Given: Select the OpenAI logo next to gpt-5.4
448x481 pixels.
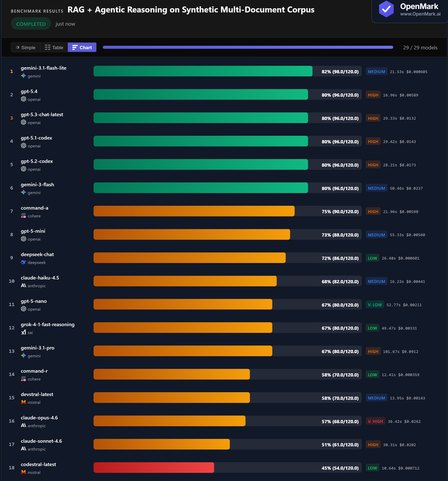Looking at the screenshot, I should click(x=24, y=99).
